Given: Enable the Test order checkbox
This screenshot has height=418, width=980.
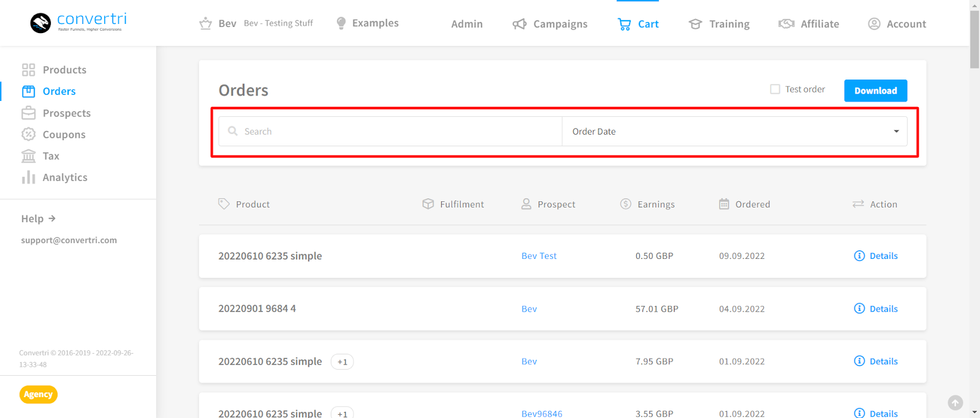Looking at the screenshot, I should (x=775, y=89).
